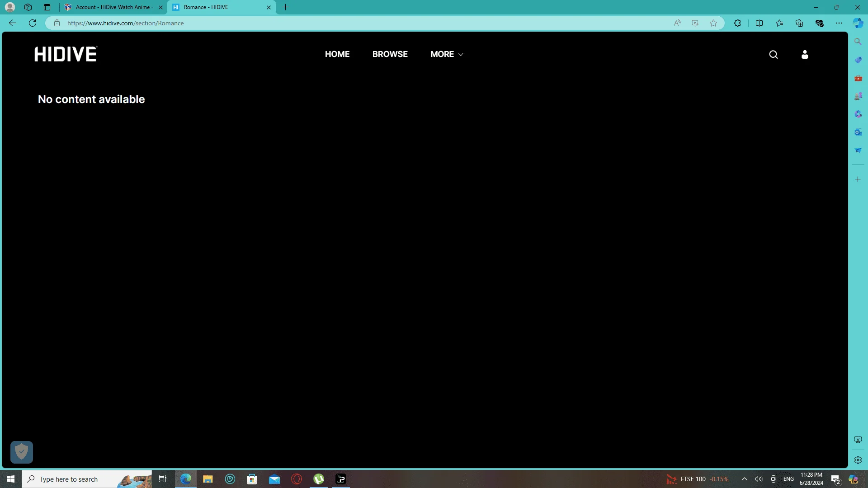Close the Romance - HIDIVE tab

(x=269, y=7)
